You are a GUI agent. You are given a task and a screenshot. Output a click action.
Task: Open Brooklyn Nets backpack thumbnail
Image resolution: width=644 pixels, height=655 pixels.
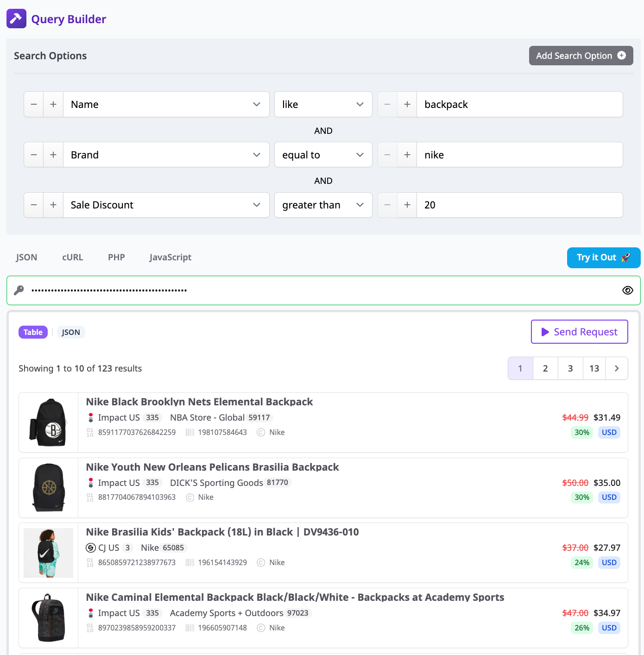(49, 422)
